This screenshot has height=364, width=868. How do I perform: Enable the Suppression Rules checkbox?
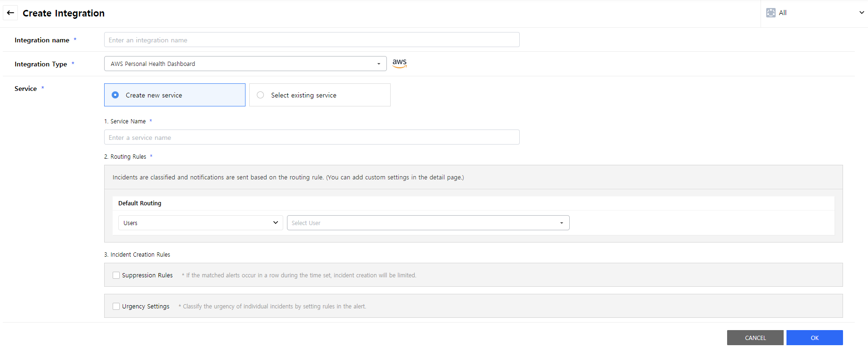[116, 275]
